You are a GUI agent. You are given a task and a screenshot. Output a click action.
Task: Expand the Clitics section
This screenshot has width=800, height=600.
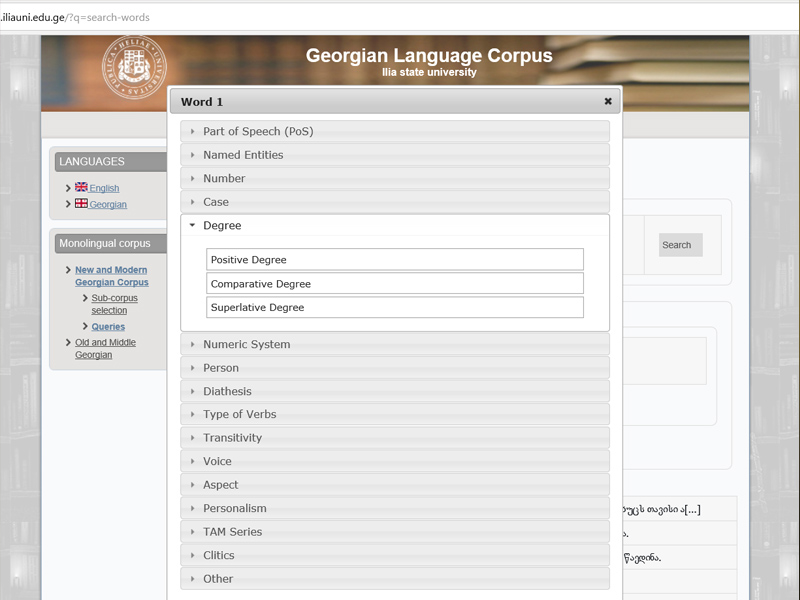pyautogui.click(x=395, y=555)
